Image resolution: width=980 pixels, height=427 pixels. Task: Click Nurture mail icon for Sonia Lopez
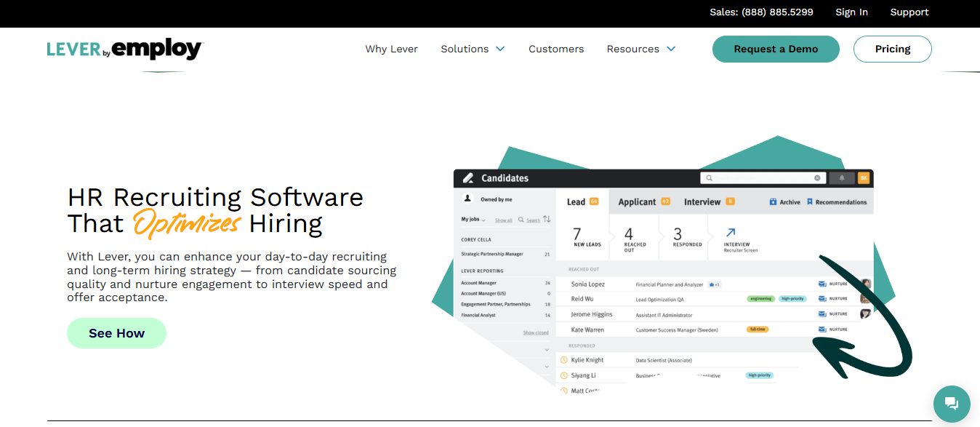click(822, 284)
